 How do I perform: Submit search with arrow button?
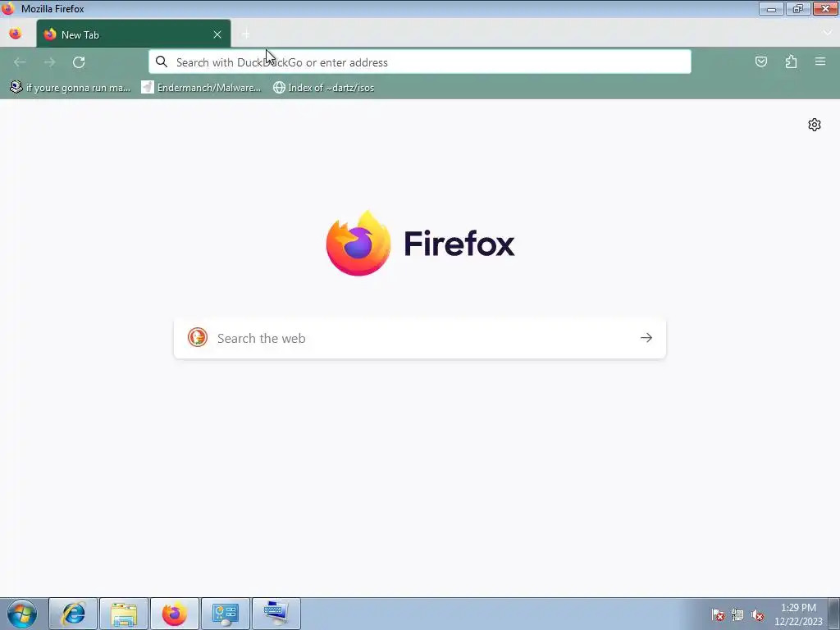646,337
